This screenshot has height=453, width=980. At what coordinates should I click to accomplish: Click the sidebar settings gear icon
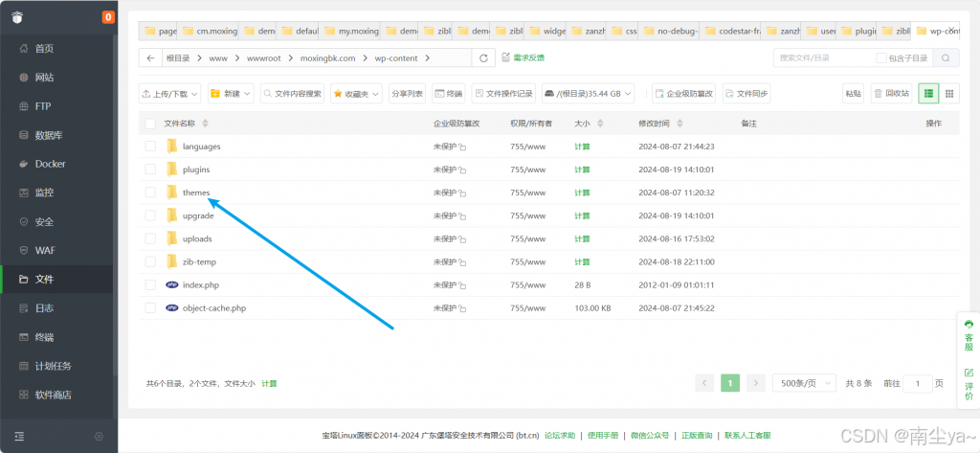[x=99, y=437]
